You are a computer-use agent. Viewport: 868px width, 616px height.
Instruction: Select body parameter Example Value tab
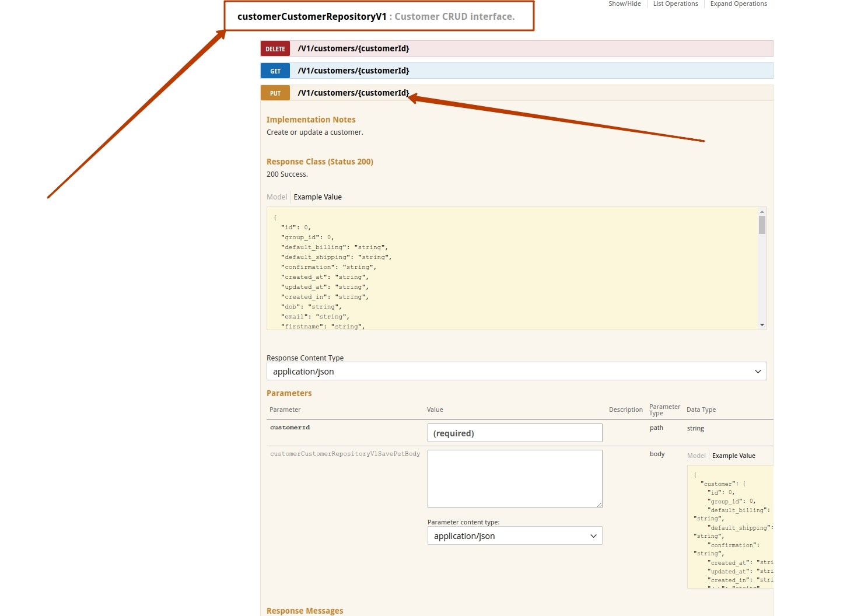pos(733,456)
